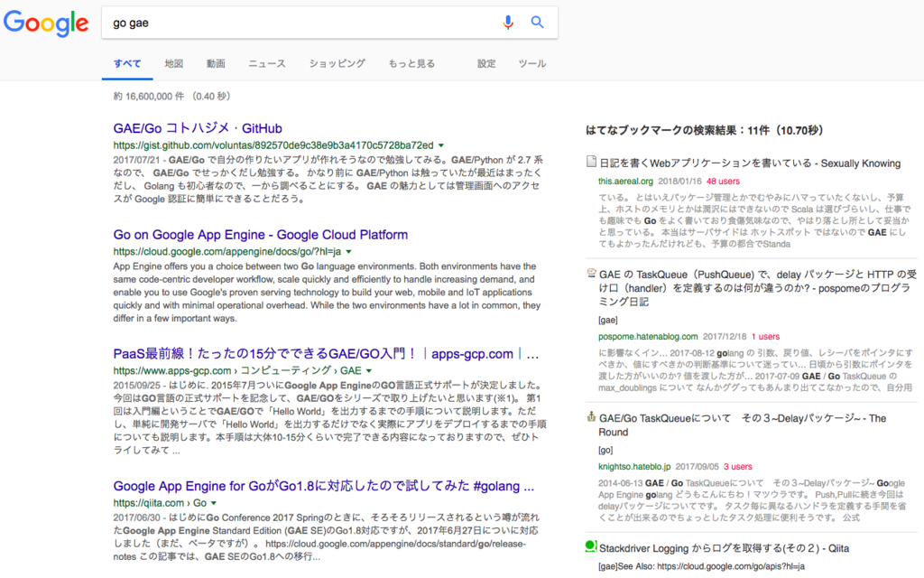Open the ツール search tools
The width and height of the screenshot is (924, 578).
pos(532,64)
